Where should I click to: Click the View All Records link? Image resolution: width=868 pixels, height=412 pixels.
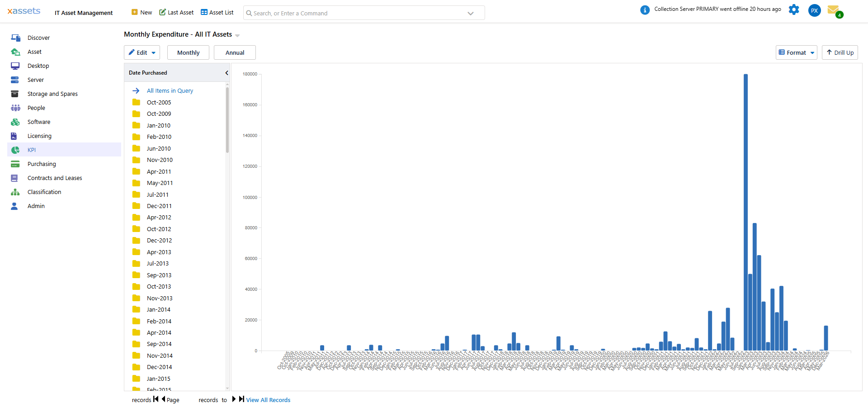pyautogui.click(x=268, y=400)
